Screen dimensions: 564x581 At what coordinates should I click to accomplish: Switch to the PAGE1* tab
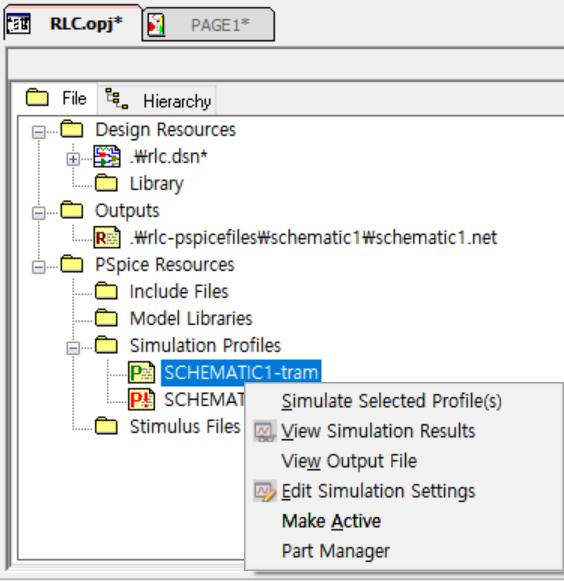209,25
